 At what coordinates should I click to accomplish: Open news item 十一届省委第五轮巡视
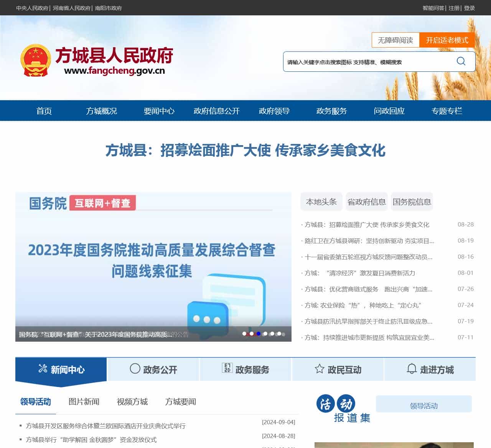[x=369, y=257]
